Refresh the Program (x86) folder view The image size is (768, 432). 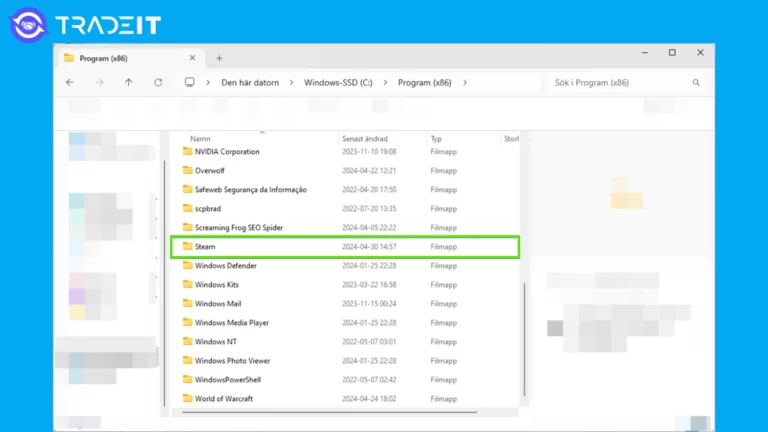pyautogui.click(x=158, y=82)
